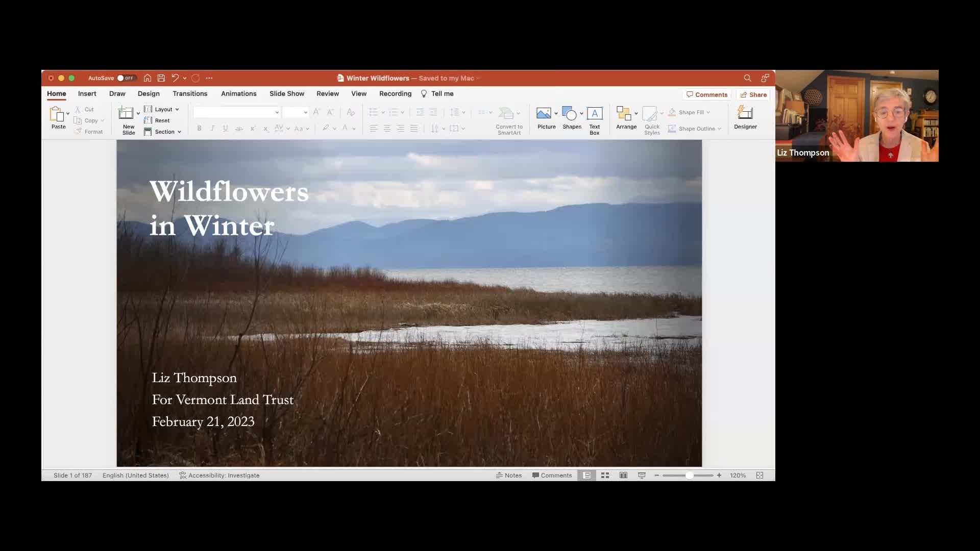Click the justify text icon
Image resolution: width=980 pixels, height=551 pixels.
point(414,129)
